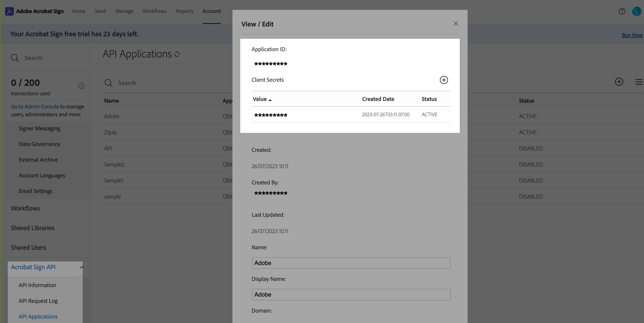Click the Adobe Acrobat Sign logo icon
The height and width of the screenshot is (323, 644).
[9, 11]
